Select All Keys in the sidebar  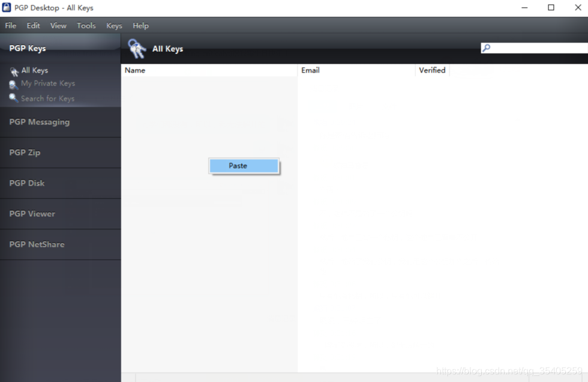point(35,70)
